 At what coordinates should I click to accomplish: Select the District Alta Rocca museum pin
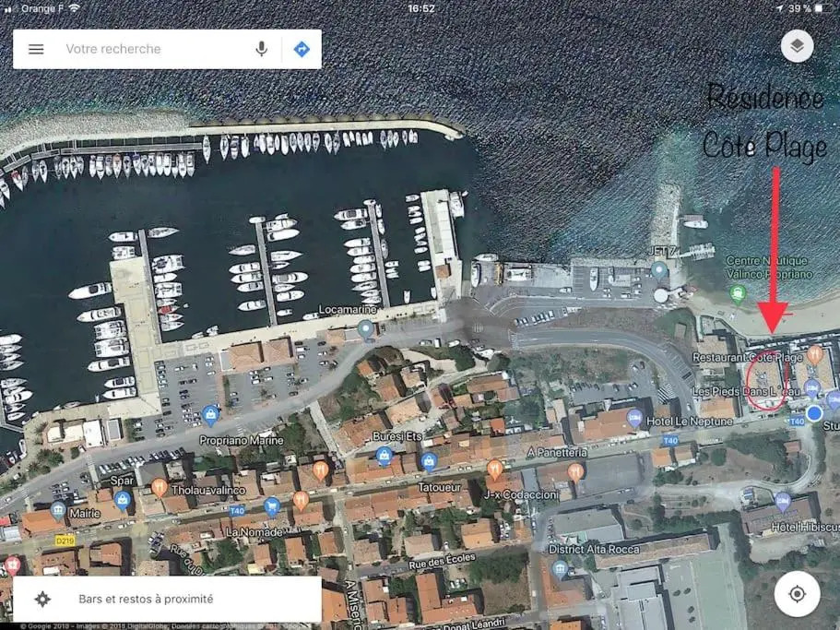(x=560, y=569)
